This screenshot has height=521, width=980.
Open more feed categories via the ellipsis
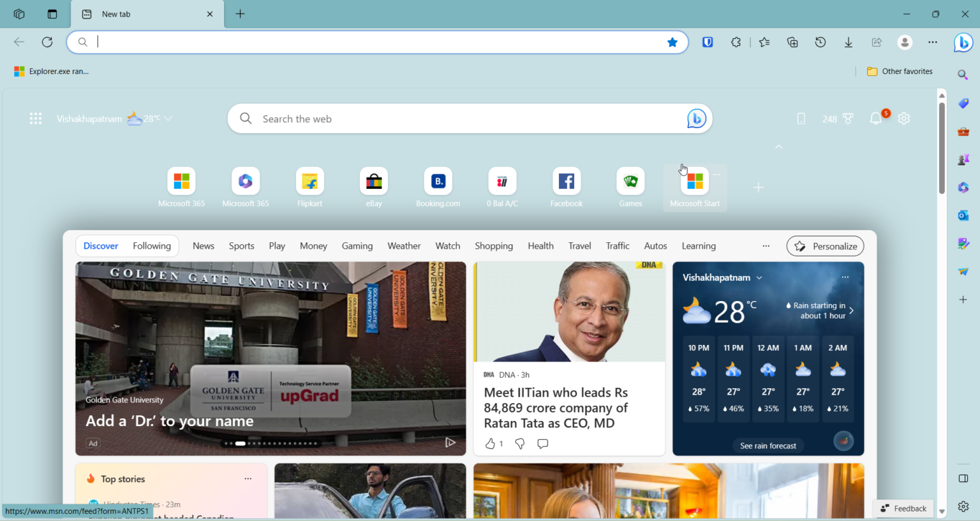[766, 246]
